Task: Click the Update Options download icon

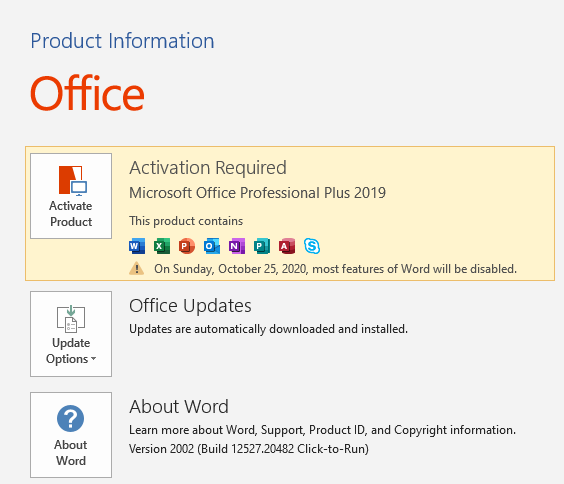Action: coord(71,319)
